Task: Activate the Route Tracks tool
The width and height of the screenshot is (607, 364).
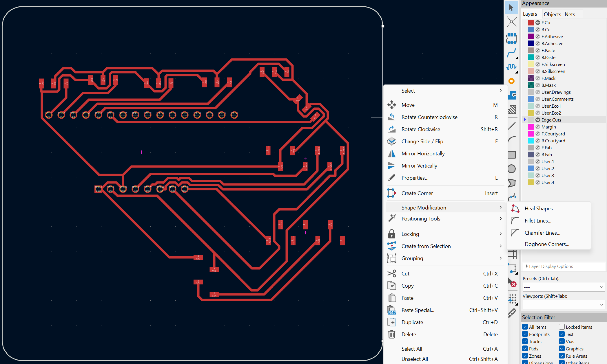Action: pos(511,53)
